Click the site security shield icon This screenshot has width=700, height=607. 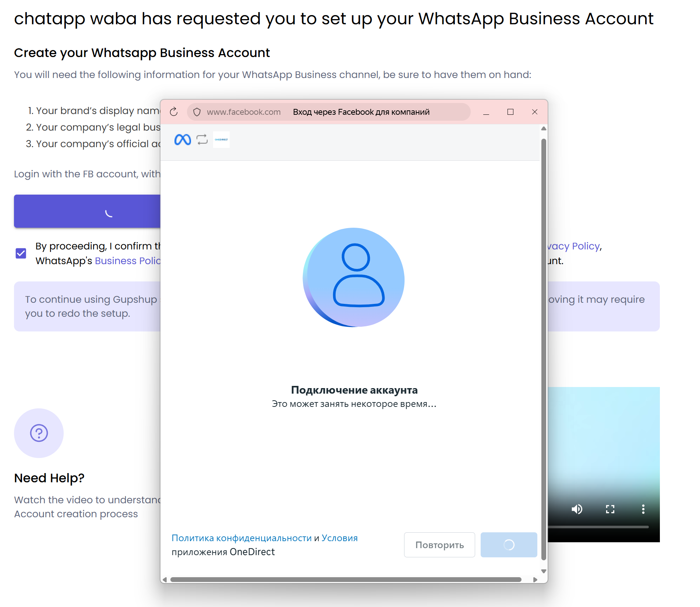point(197,112)
